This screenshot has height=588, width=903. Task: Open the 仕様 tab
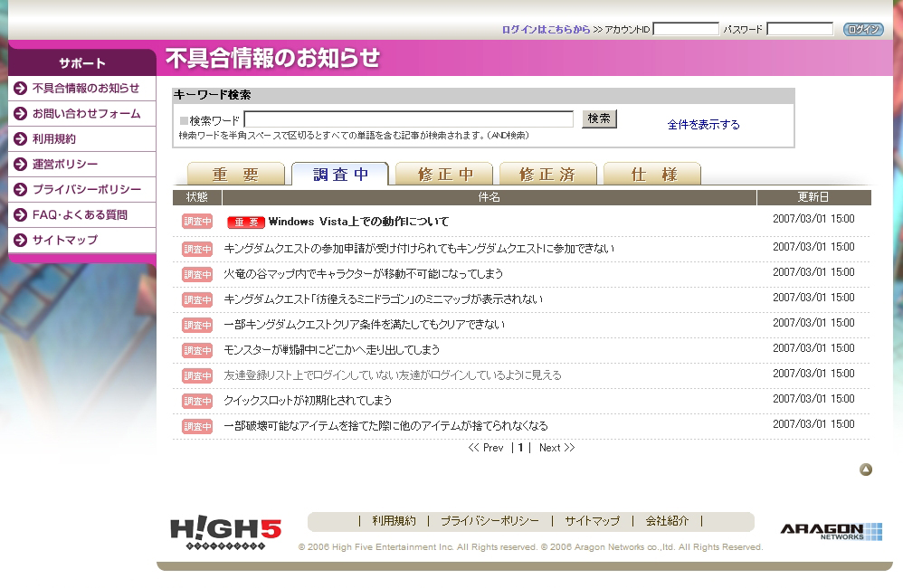tap(652, 175)
